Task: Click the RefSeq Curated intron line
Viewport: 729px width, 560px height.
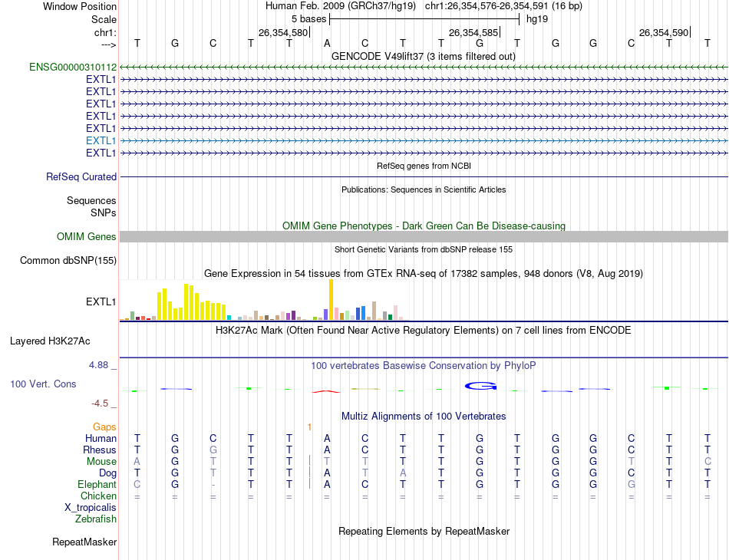Action: click(x=424, y=177)
